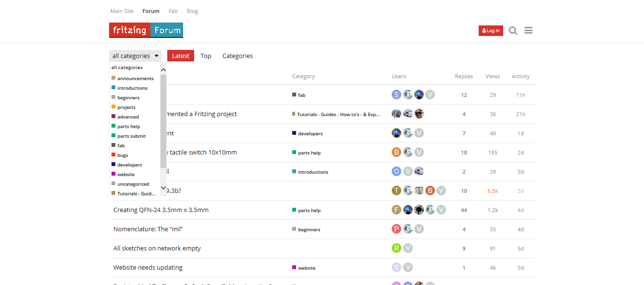Click the red Log In button
The height and width of the screenshot is (285, 644).
click(x=491, y=31)
